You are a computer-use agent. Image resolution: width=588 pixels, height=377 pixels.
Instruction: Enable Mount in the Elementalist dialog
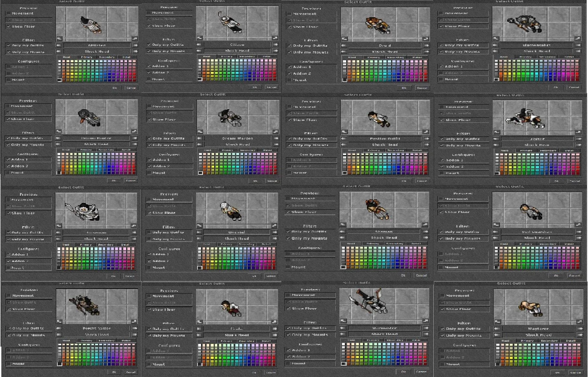click(x=441, y=79)
